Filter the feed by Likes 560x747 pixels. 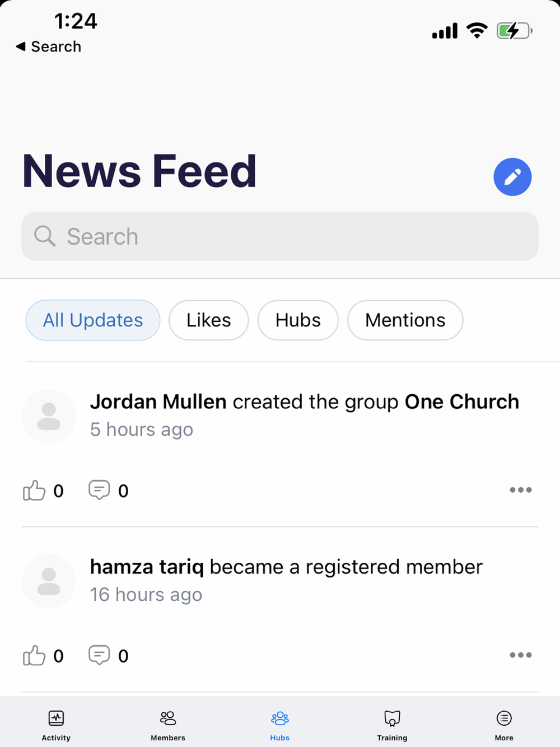click(x=208, y=320)
